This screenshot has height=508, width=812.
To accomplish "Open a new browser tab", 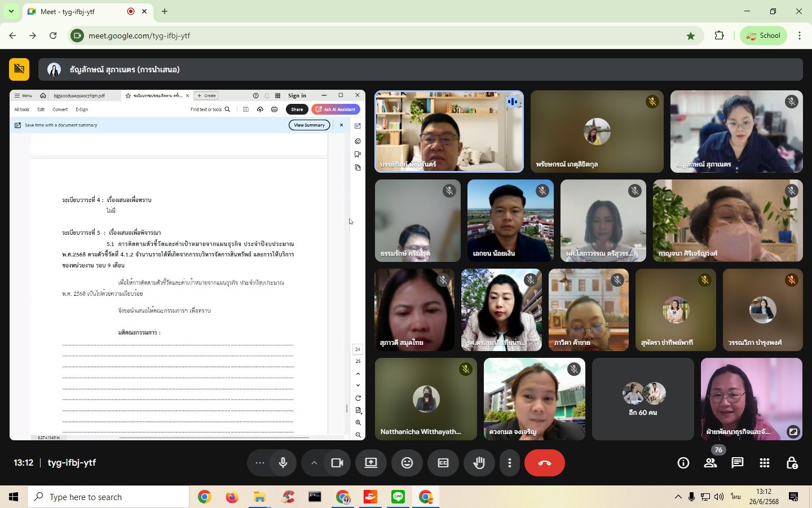I will [165, 11].
